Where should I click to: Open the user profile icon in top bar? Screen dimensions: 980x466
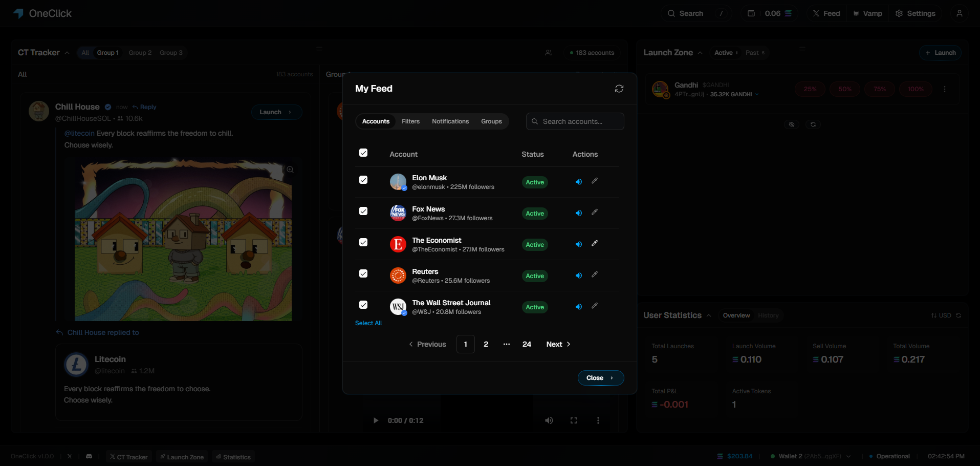tap(960, 13)
